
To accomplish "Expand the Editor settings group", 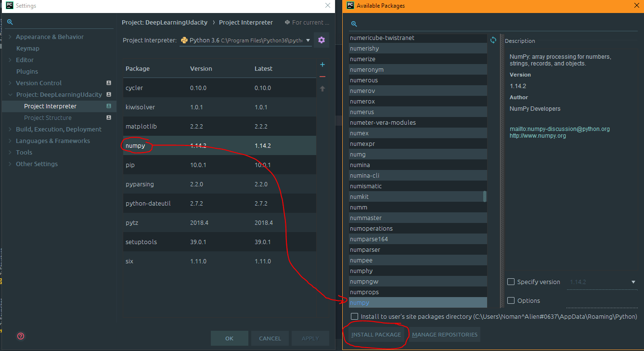I will pyautogui.click(x=10, y=60).
